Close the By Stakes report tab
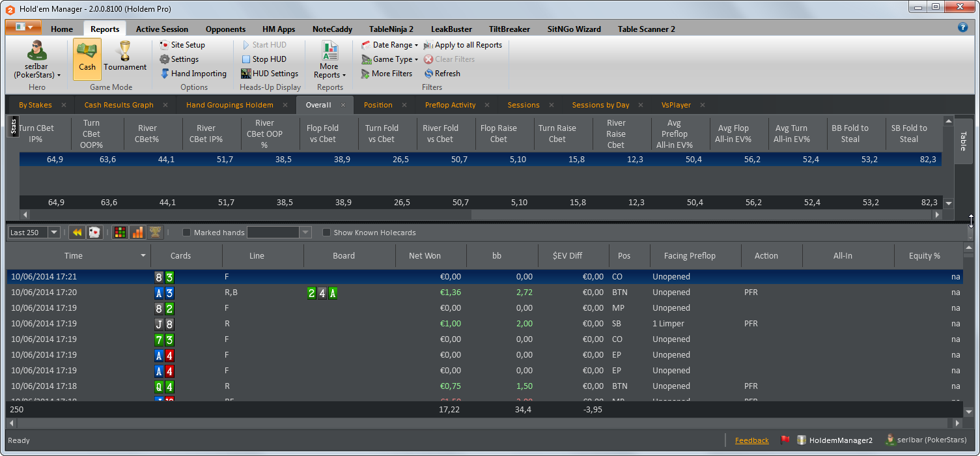Screen dimensions: 980x456 [64, 105]
